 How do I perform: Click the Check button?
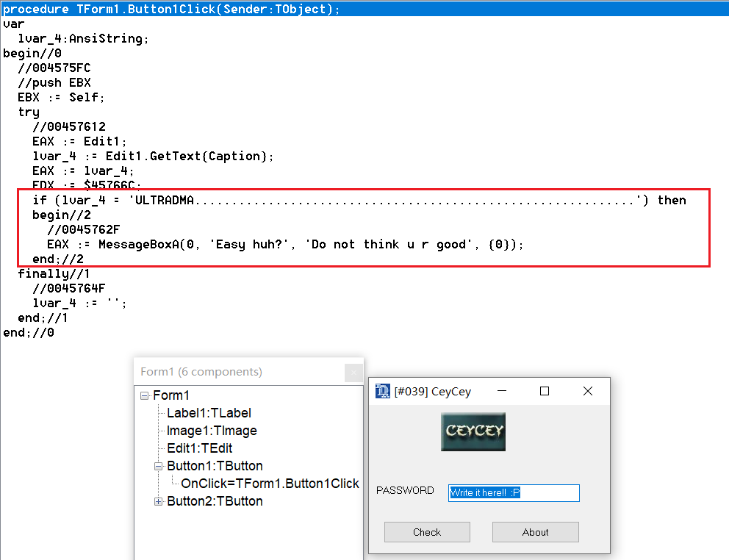tap(427, 532)
